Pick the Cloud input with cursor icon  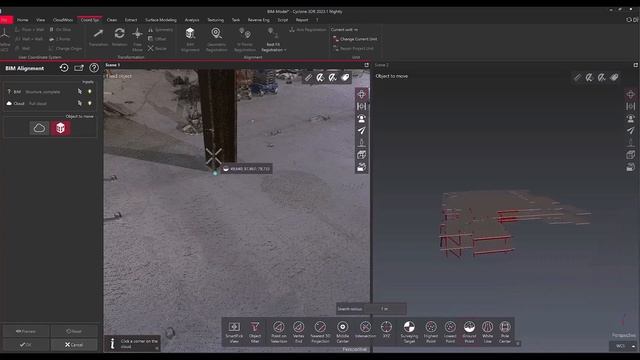80,103
